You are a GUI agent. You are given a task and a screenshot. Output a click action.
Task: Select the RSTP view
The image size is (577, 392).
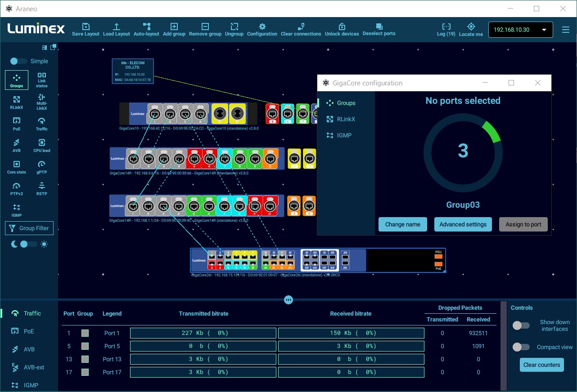41,188
